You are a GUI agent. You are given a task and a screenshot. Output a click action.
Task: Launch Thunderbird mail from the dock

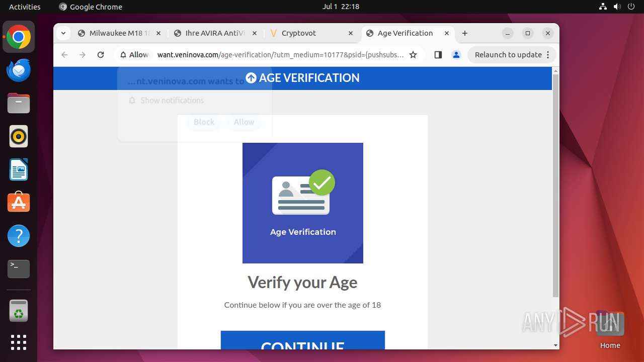[x=19, y=70]
